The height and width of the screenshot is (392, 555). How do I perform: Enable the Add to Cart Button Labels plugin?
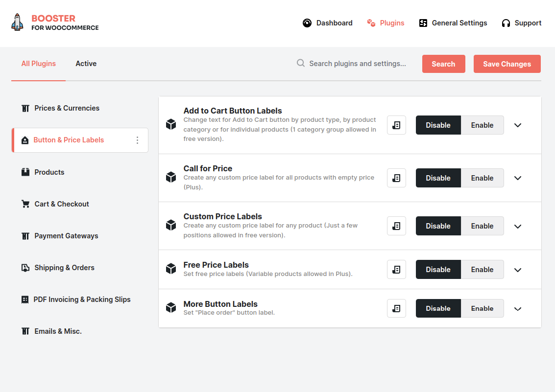click(482, 125)
